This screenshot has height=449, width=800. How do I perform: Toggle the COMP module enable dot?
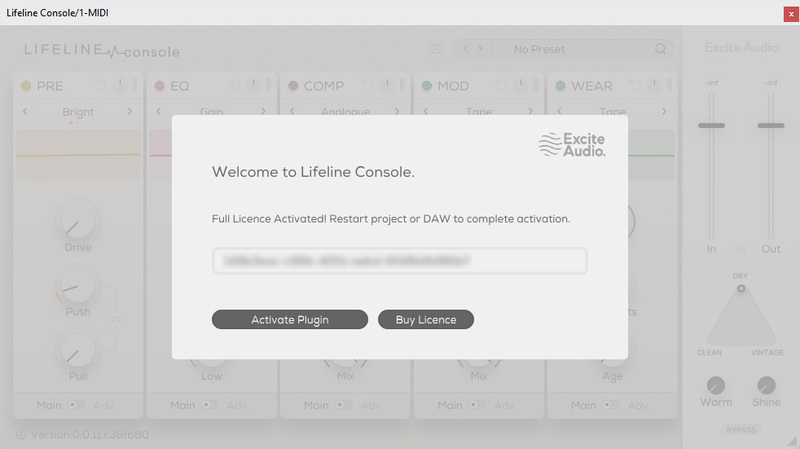(293, 86)
